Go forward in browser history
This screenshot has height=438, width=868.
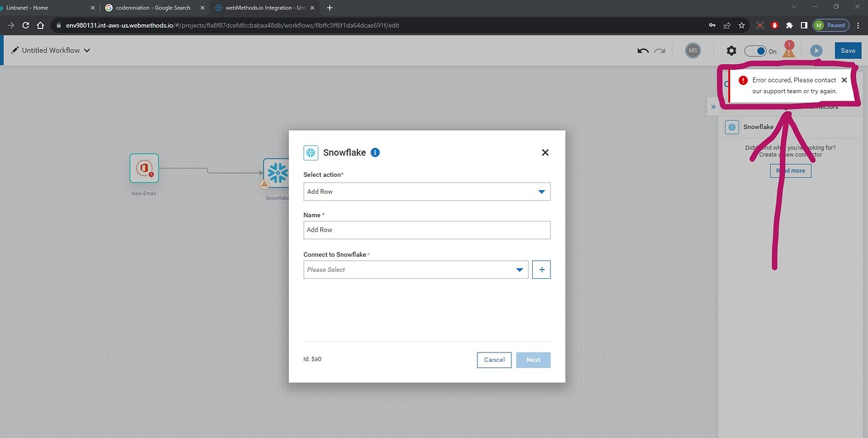point(11,25)
